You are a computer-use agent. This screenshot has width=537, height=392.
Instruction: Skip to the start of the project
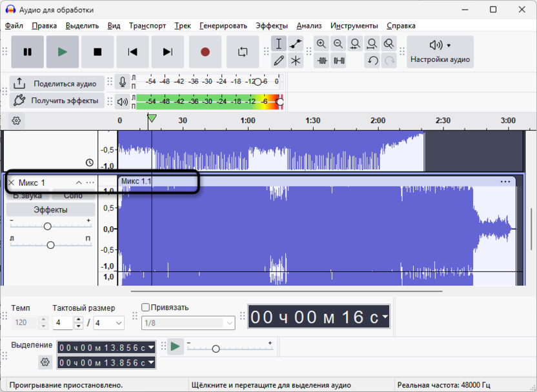(x=132, y=52)
